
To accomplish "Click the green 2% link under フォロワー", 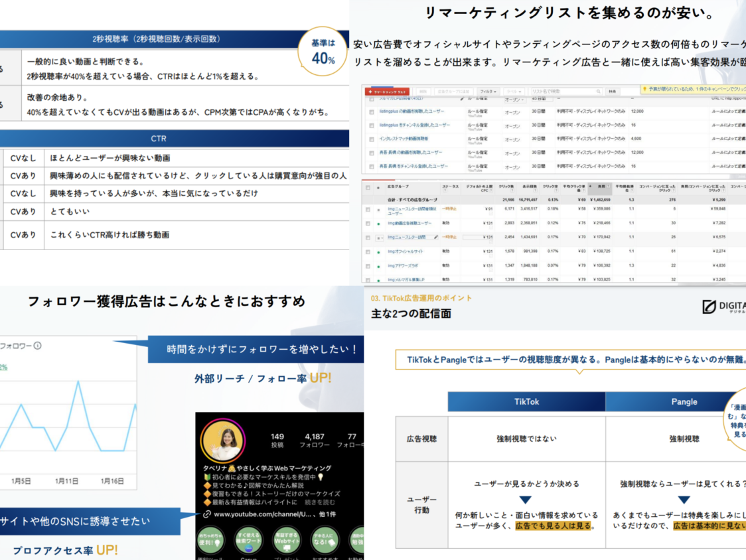I will 3,368.
